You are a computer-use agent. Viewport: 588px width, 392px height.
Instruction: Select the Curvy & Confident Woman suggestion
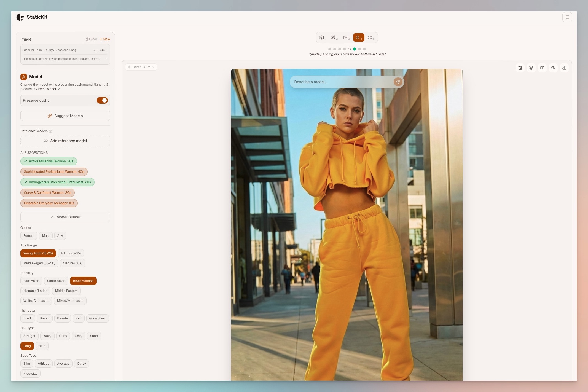point(47,193)
